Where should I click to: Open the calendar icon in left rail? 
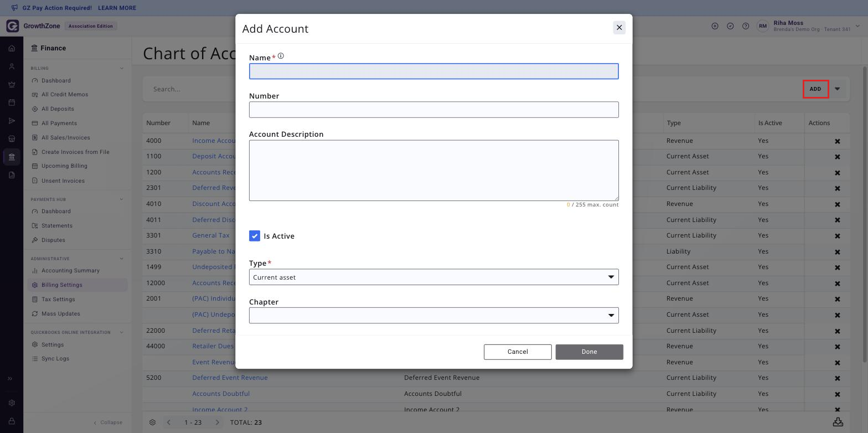click(12, 102)
